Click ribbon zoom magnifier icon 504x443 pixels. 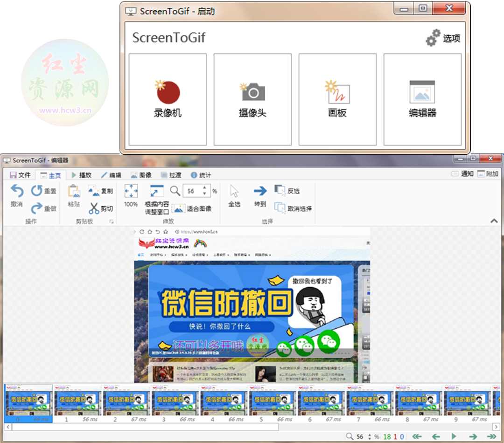(175, 191)
